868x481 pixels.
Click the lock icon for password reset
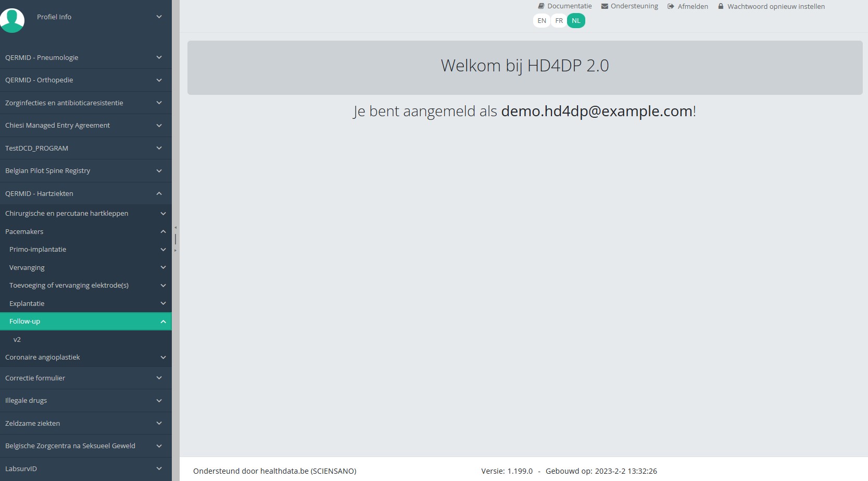pos(721,6)
